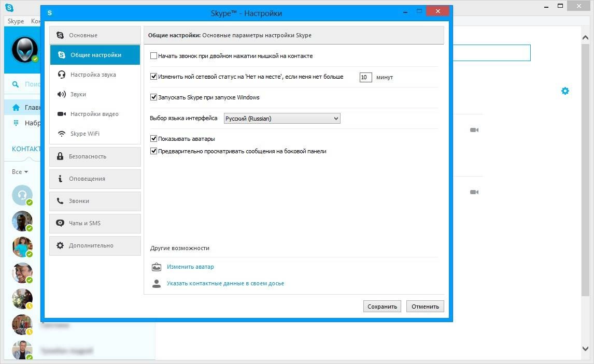Open Настройки видео page

click(x=95, y=114)
